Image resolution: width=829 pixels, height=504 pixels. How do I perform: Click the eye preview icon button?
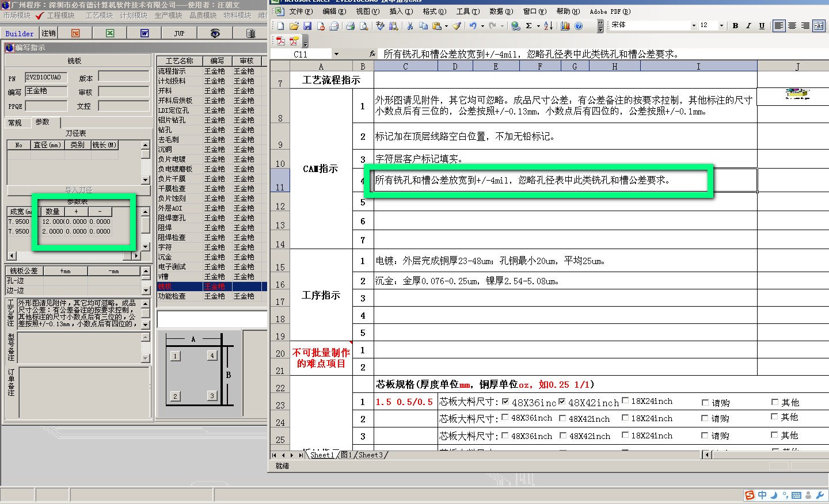coord(215,33)
